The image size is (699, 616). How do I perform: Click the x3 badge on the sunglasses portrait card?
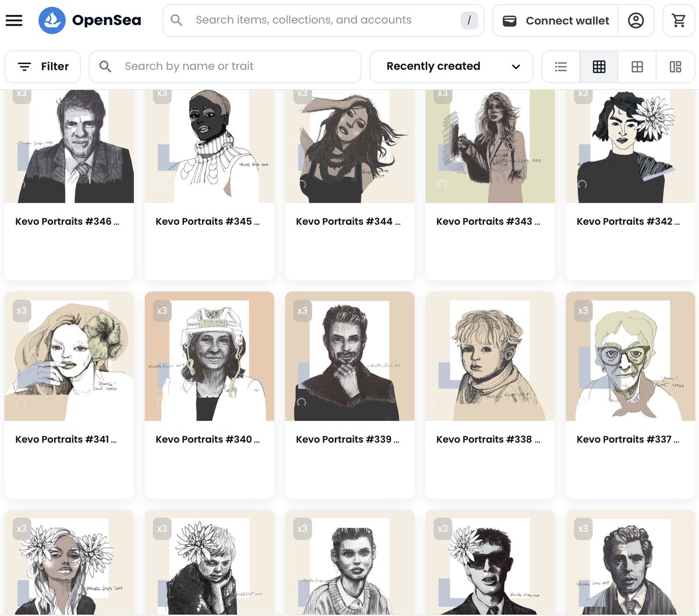click(443, 529)
